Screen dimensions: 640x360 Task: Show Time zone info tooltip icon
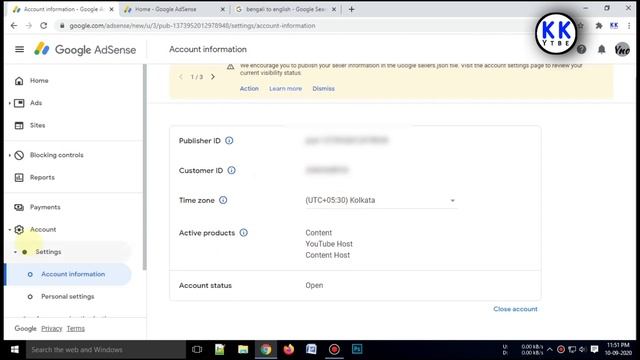(223, 200)
